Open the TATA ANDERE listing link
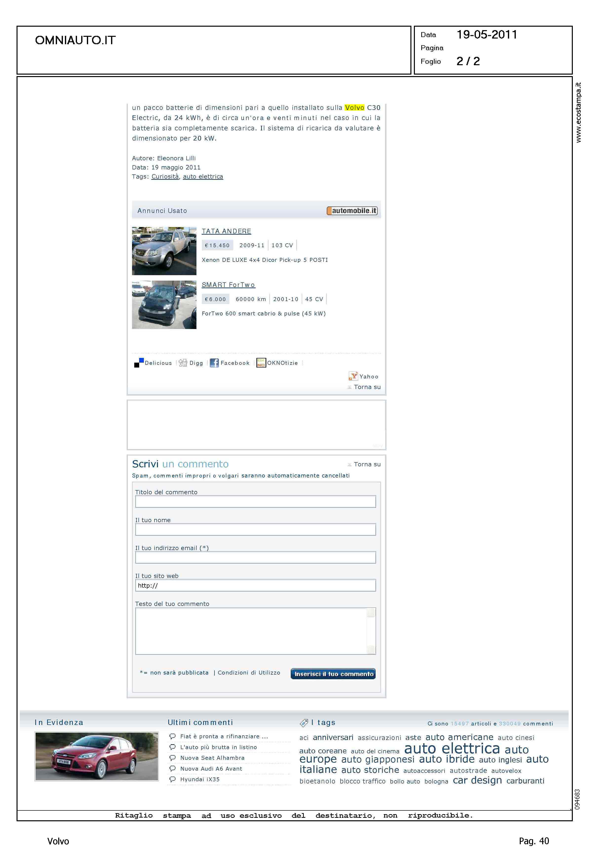This screenshot has height=865, width=616. click(226, 231)
